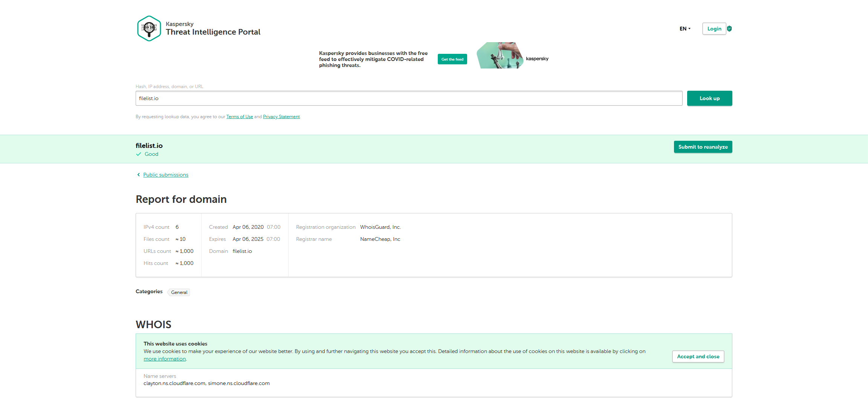Click the green checkmark next to Good

pos(139,154)
